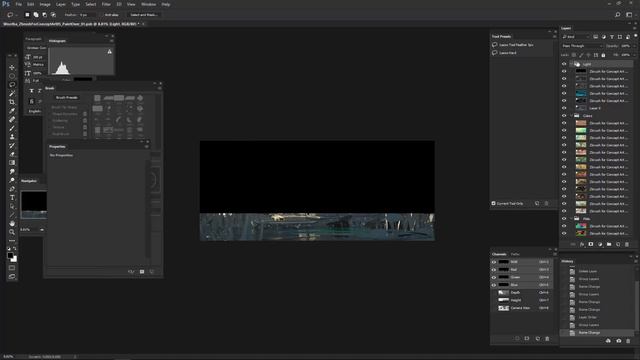Delete layer using Layers panel trash icon
This screenshot has height=360, width=640.
pyautogui.click(x=627, y=244)
